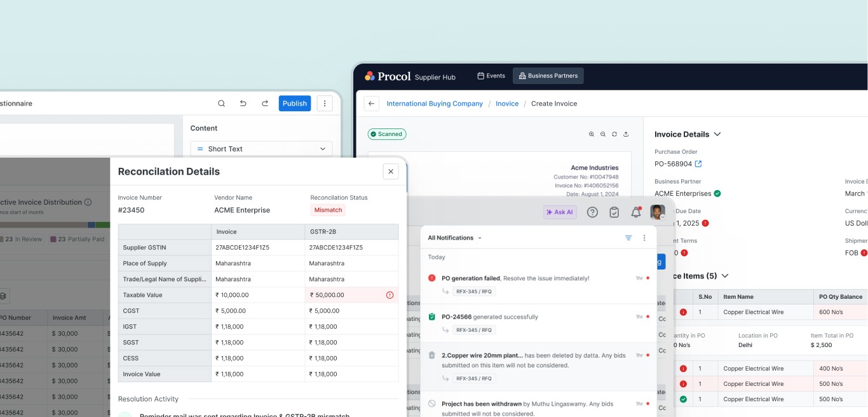Select the ₹ 10,000.00 invoice taxable value

pyautogui.click(x=258, y=295)
